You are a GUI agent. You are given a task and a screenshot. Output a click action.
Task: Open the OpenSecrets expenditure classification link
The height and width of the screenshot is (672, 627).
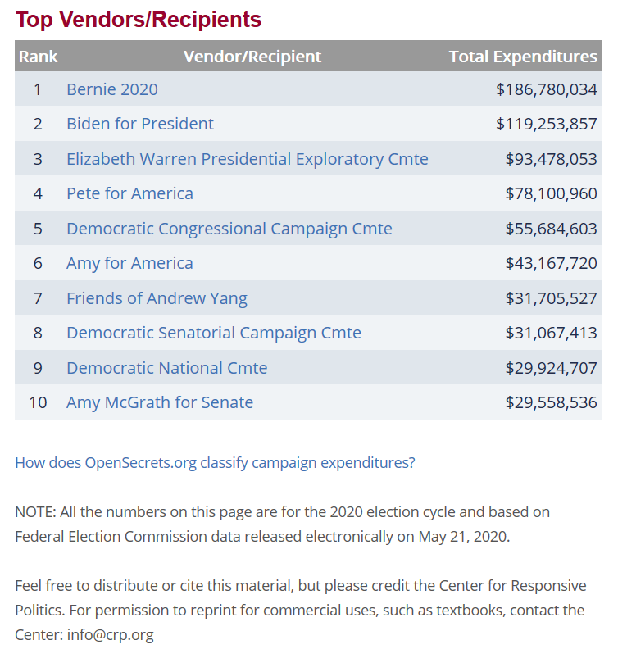click(215, 462)
